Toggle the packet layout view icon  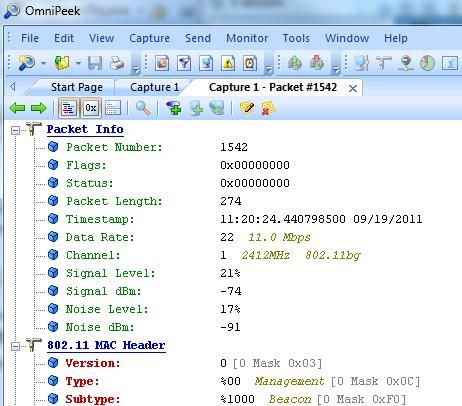point(113,108)
